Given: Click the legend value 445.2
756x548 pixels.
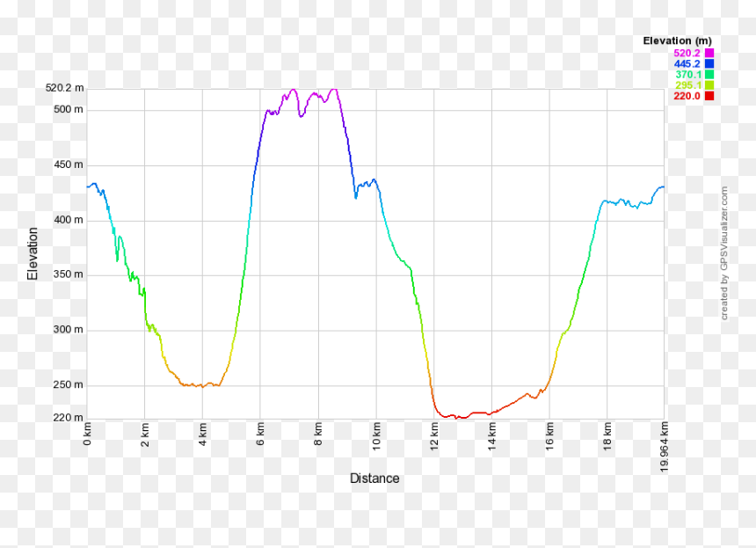Looking at the screenshot, I should [687, 63].
